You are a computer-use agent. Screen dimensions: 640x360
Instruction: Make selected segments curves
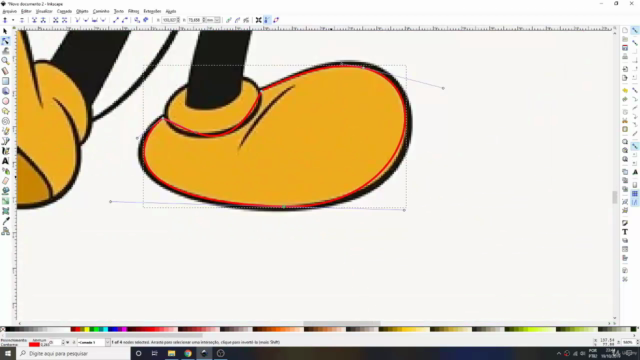[x=124, y=20]
